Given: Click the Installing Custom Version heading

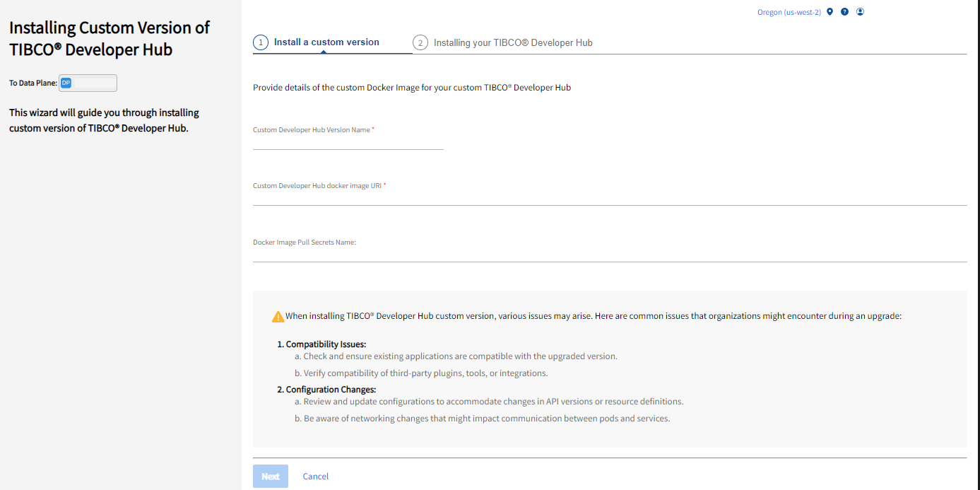Looking at the screenshot, I should point(110,38).
